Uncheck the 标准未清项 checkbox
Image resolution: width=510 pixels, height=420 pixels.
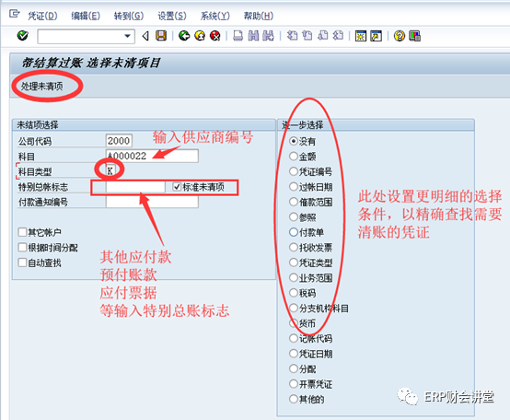coord(177,187)
